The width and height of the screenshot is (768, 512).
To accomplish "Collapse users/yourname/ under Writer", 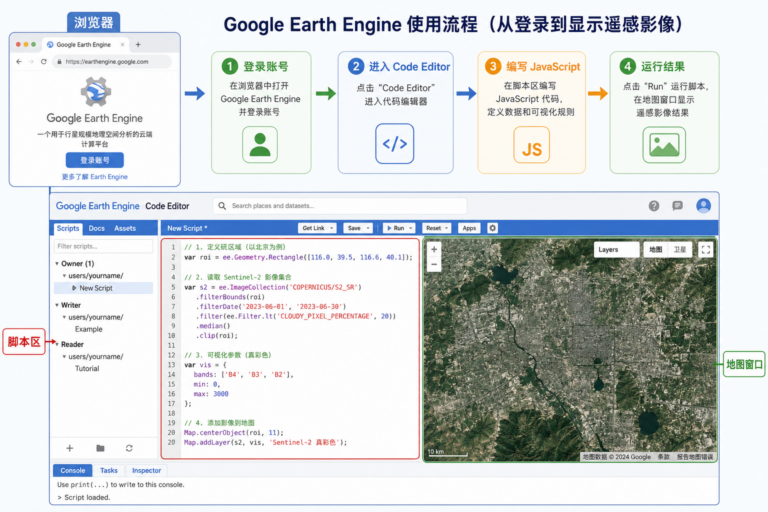I will pos(64,317).
